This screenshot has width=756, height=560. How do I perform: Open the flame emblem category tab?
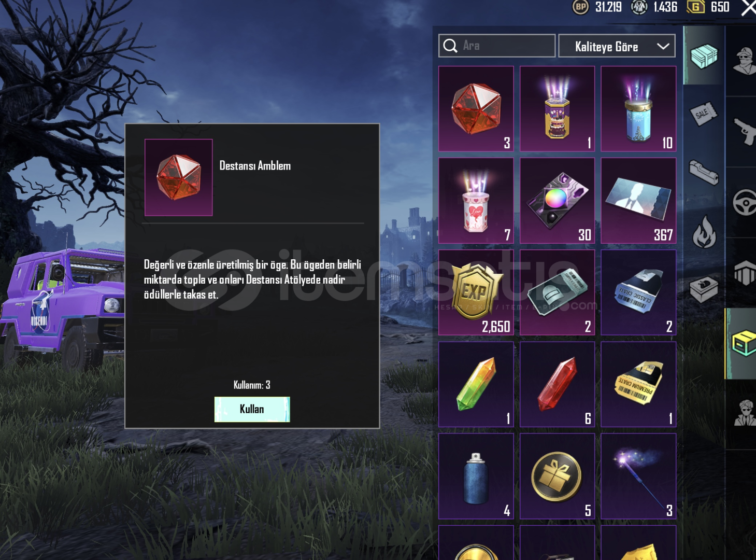point(704,232)
